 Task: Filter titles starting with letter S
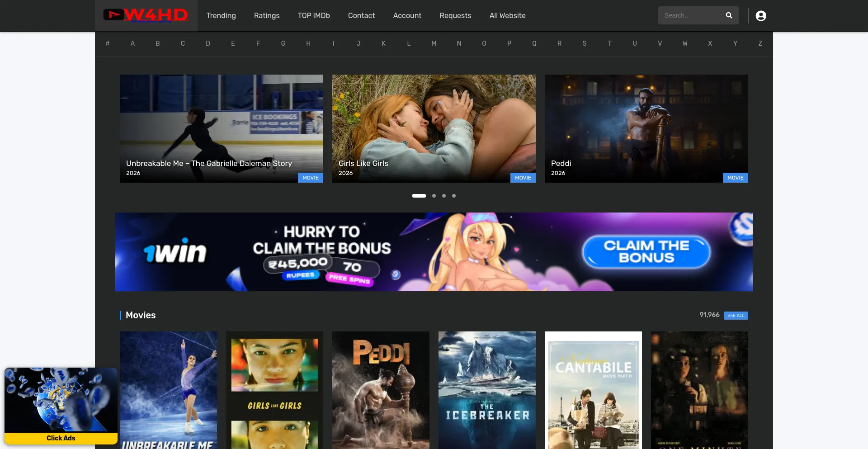(x=585, y=43)
